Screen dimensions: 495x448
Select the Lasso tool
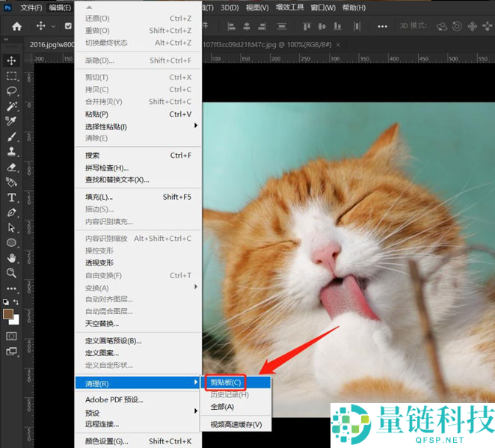pos(11,91)
